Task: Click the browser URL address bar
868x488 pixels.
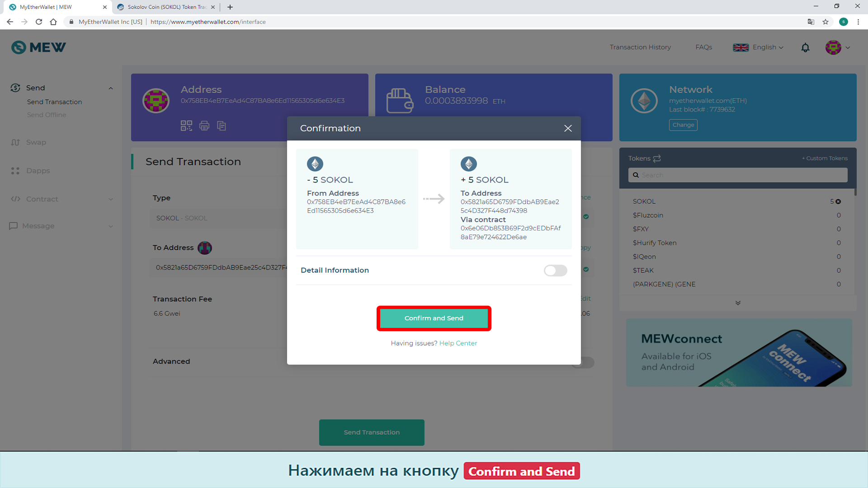Action: coord(434,22)
